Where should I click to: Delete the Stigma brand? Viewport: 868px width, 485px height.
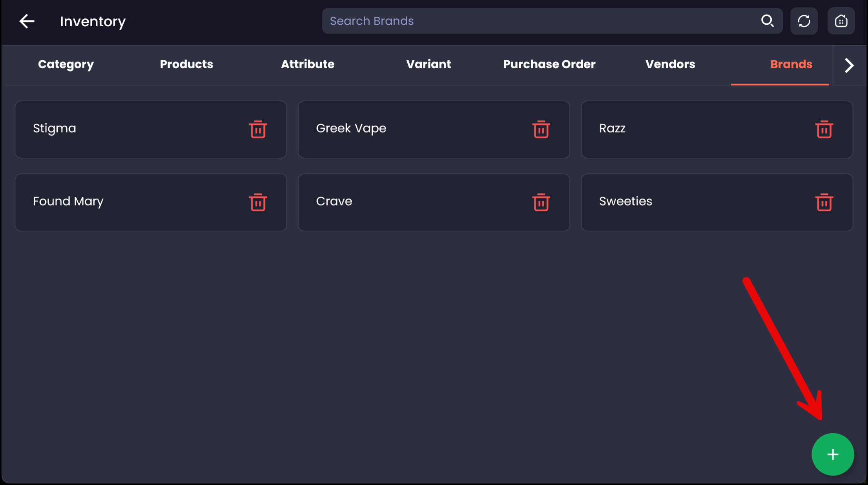258,129
